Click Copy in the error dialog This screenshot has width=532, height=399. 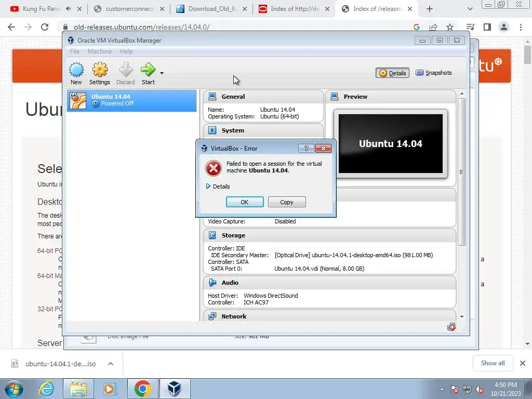(x=287, y=202)
